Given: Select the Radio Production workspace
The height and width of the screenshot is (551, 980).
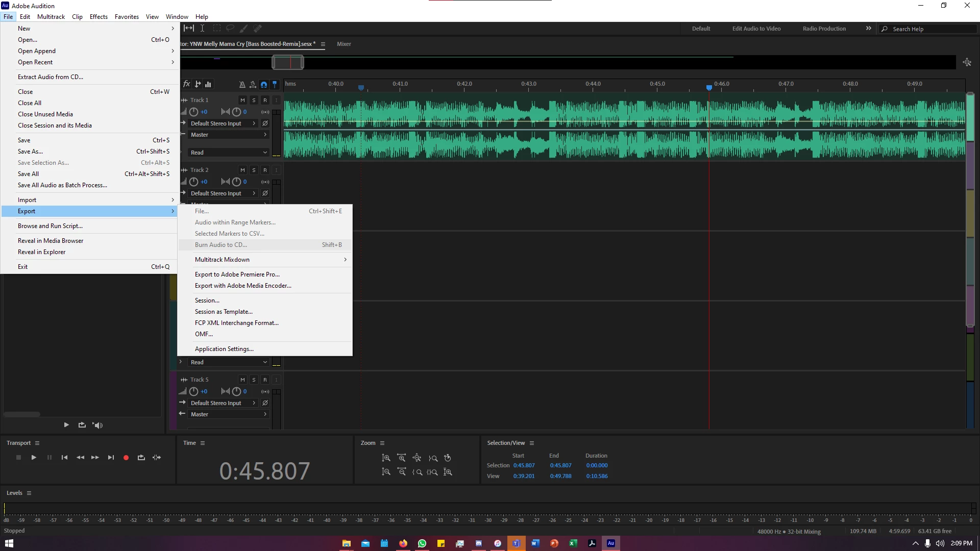Looking at the screenshot, I should pyautogui.click(x=824, y=29).
